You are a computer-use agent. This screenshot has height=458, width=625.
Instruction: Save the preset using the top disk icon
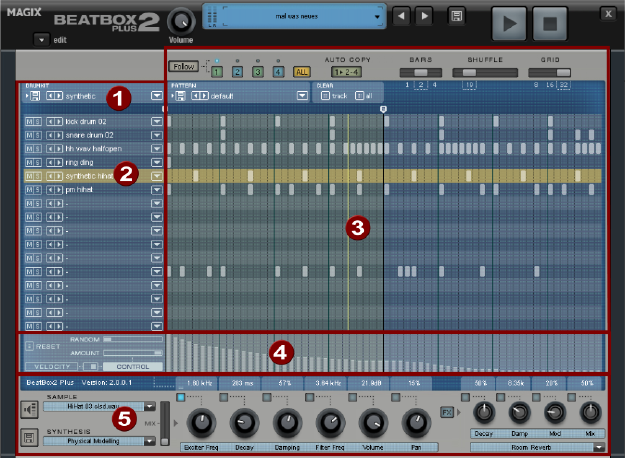pos(456,16)
